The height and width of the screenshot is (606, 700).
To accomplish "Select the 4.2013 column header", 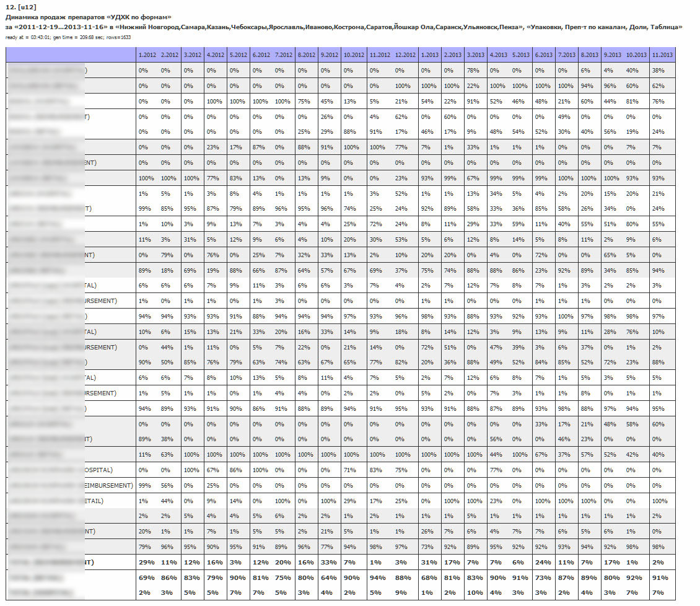I will [498, 55].
